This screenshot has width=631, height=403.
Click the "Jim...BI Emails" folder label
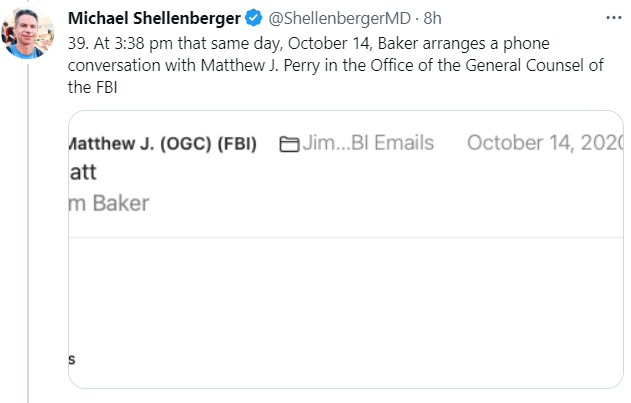370,143
